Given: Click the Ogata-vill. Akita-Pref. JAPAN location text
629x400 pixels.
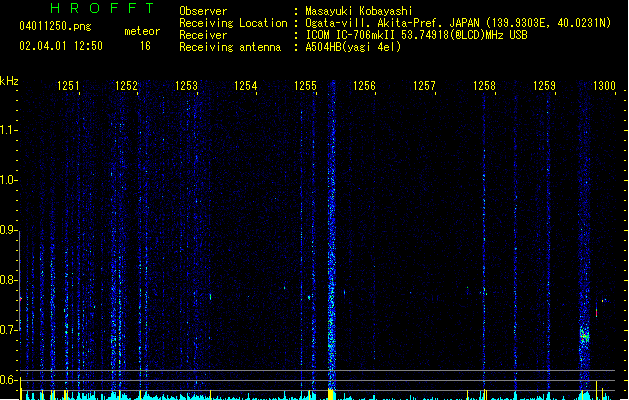Looking at the screenshot, I should 458,23.
